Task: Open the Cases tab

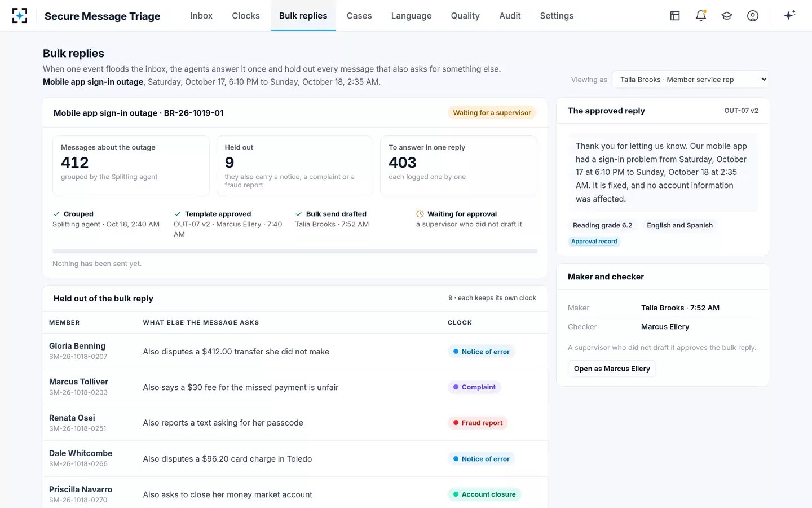Action: point(359,16)
